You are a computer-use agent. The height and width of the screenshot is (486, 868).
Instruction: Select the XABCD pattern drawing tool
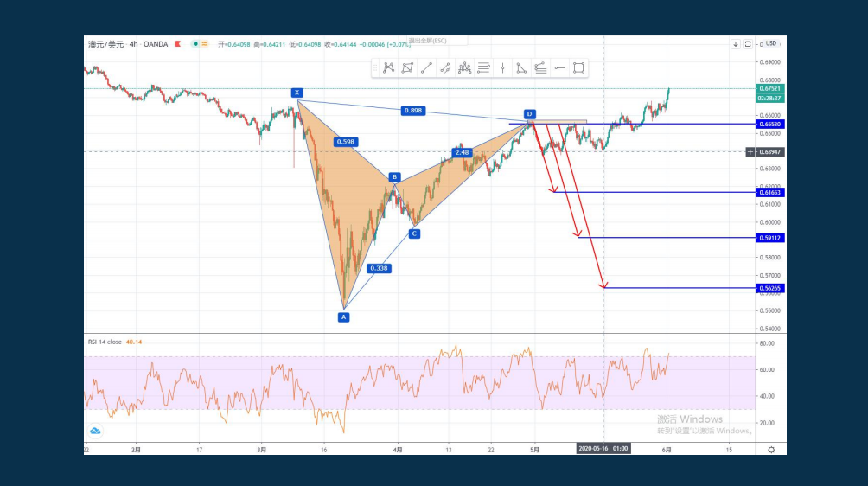coord(388,67)
